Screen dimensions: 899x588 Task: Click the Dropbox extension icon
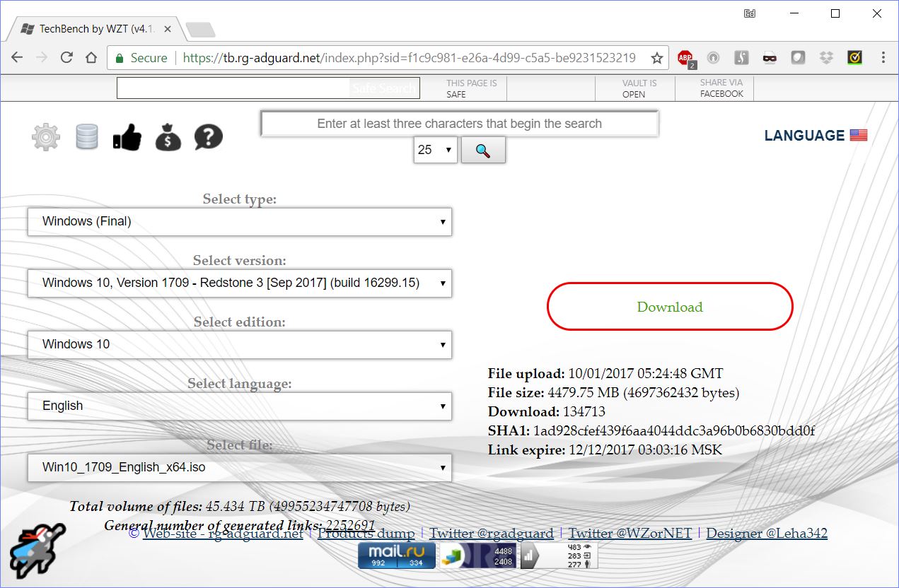(x=826, y=58)
